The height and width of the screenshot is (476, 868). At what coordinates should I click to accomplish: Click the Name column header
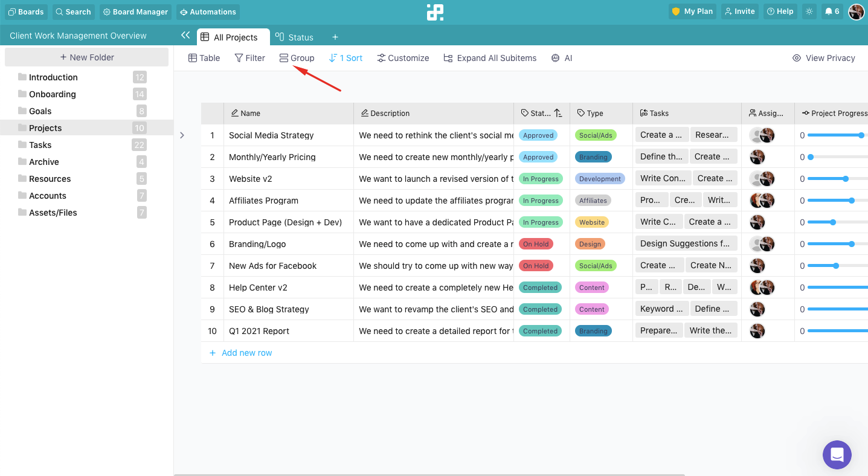click(289, 113)
